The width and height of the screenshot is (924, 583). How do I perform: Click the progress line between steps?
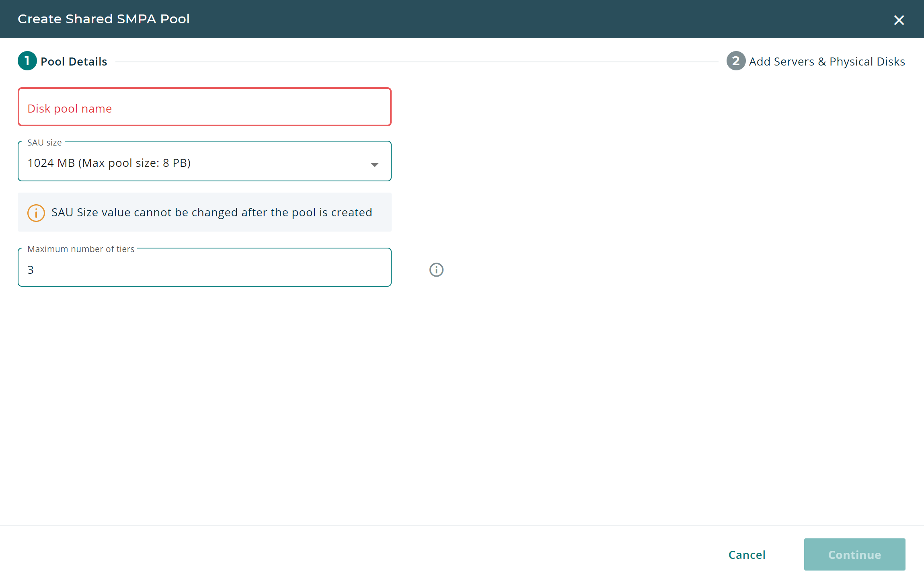[x=416, y=62]
